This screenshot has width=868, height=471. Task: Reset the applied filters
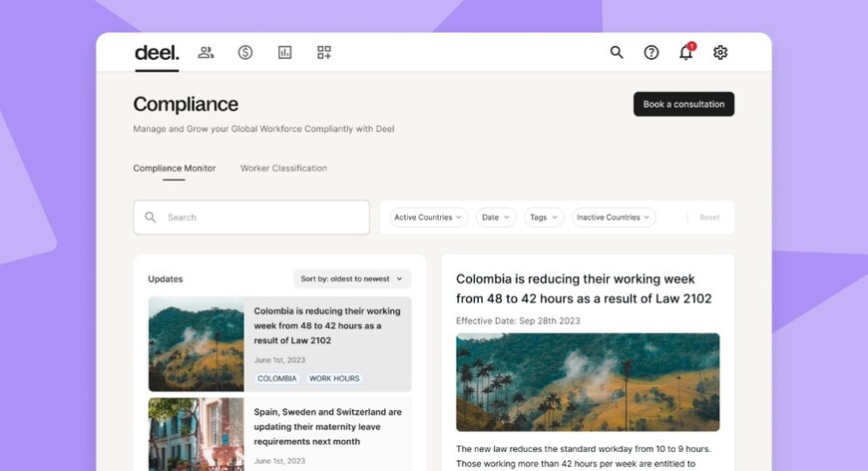point(709,218)
